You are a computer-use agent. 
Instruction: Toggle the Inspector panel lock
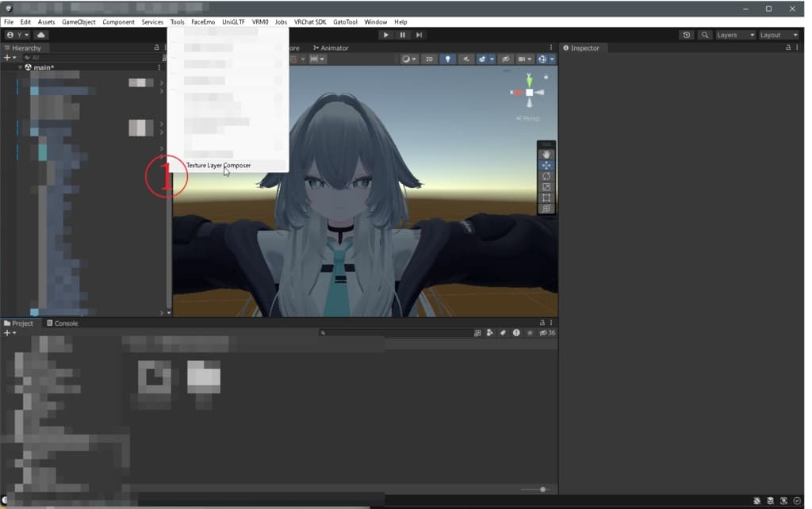(787, 48)
